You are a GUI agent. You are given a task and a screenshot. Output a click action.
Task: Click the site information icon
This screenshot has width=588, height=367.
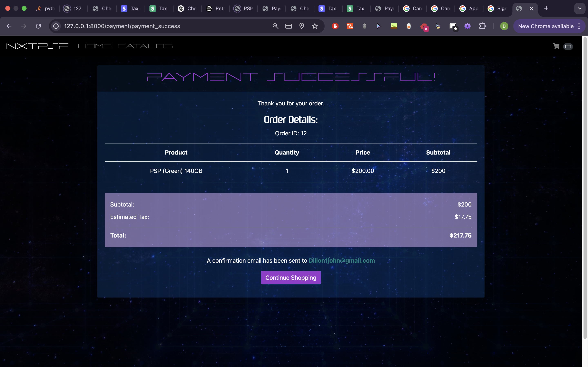56,26
